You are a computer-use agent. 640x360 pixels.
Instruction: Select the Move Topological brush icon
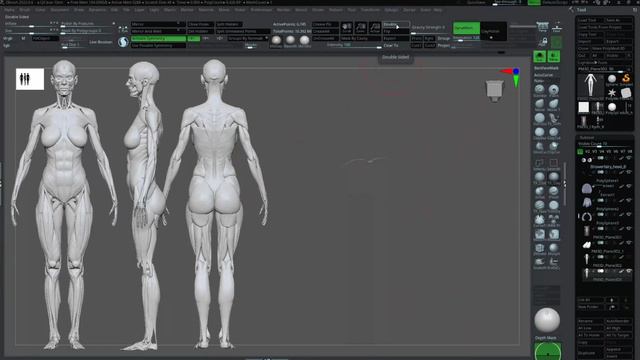[553, 104]
